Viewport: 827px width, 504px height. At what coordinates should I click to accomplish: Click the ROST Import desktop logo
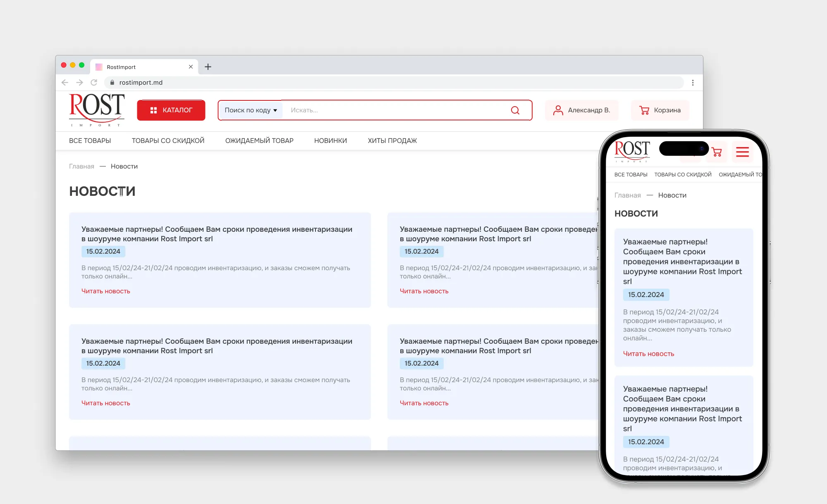pyautogui.click(x=97, y=110)
